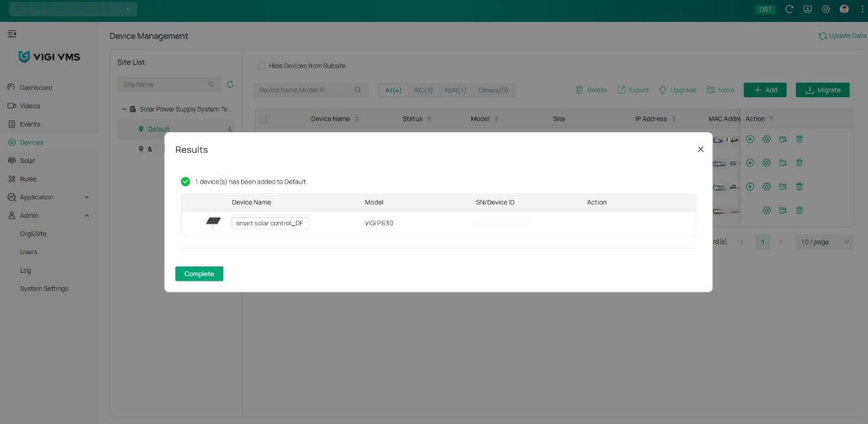Image resolution: width=868 pixels, height=424 pixels.
Task: Open the 10 / page dropdown
Action: [x=825, y=242]
